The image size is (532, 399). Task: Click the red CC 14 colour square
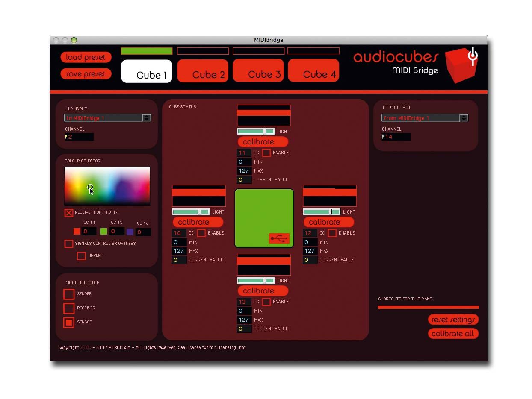(77, 232)
